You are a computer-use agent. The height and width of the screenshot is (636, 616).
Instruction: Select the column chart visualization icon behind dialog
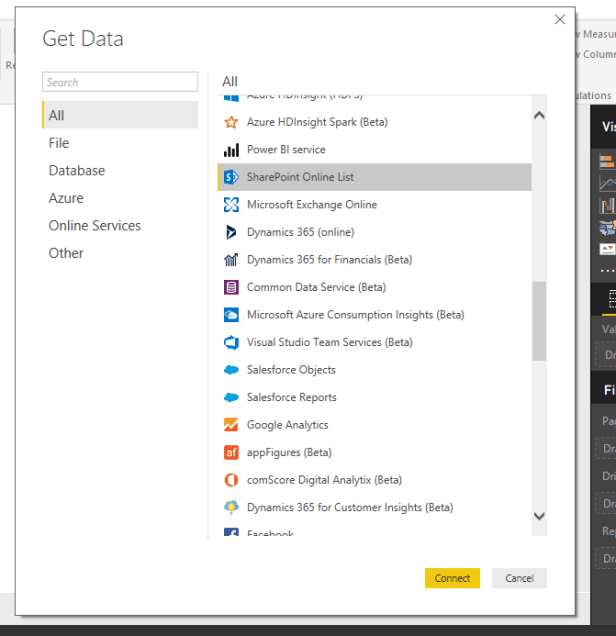[607, 206]
